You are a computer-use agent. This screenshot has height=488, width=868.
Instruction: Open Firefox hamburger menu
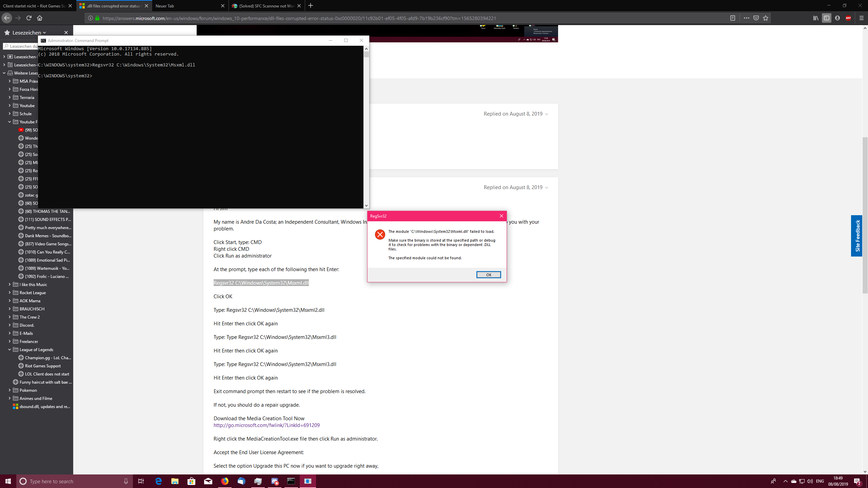(861, 18)
